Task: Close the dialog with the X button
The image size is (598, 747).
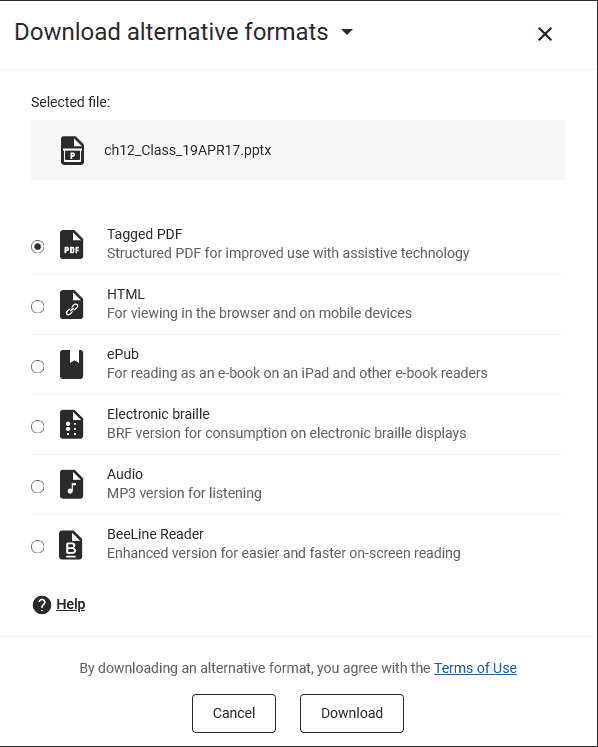Action: click(545, 34)
